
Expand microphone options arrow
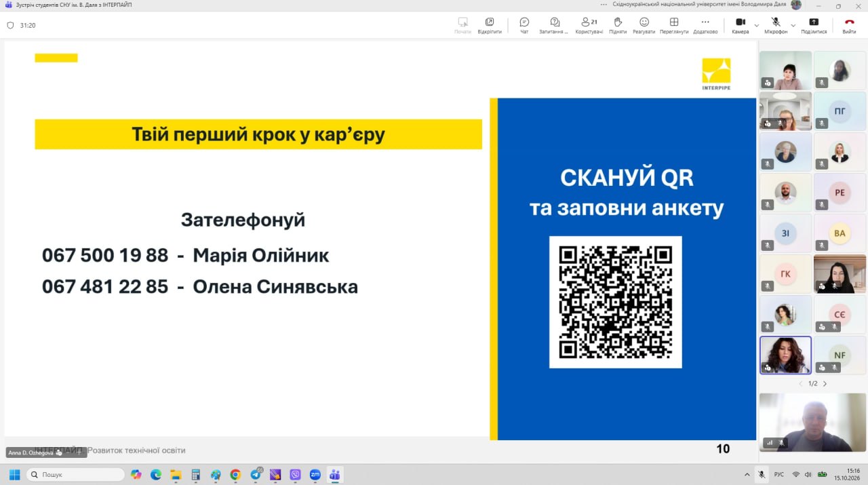coord(793,25)
